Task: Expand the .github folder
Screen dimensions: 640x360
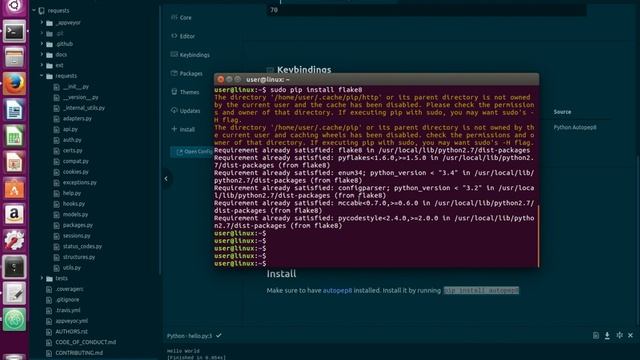Action: [42, 44]
